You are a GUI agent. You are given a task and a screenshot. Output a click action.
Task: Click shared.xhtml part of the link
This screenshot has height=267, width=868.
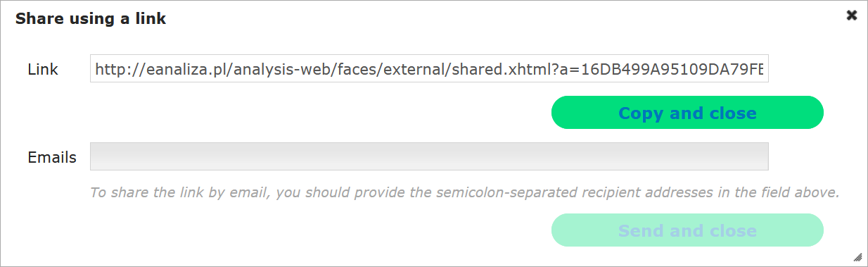(x=499, y=69)
